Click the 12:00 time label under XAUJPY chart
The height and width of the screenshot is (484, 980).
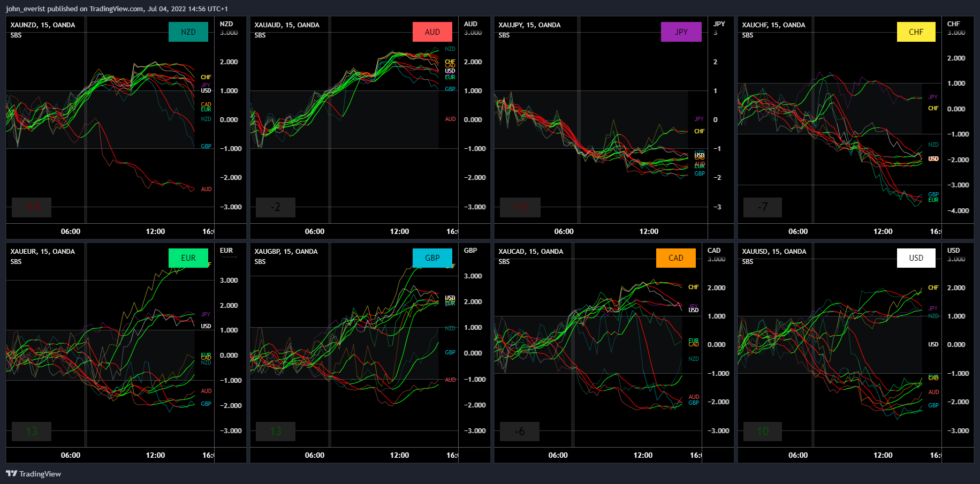click(x=649, y=231)
